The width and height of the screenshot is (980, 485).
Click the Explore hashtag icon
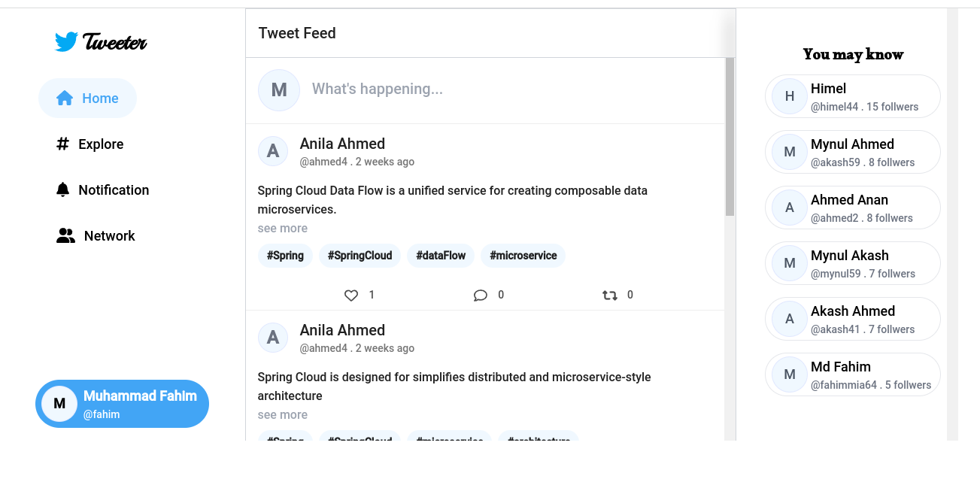pyautogui.click(x=63, y=144)
